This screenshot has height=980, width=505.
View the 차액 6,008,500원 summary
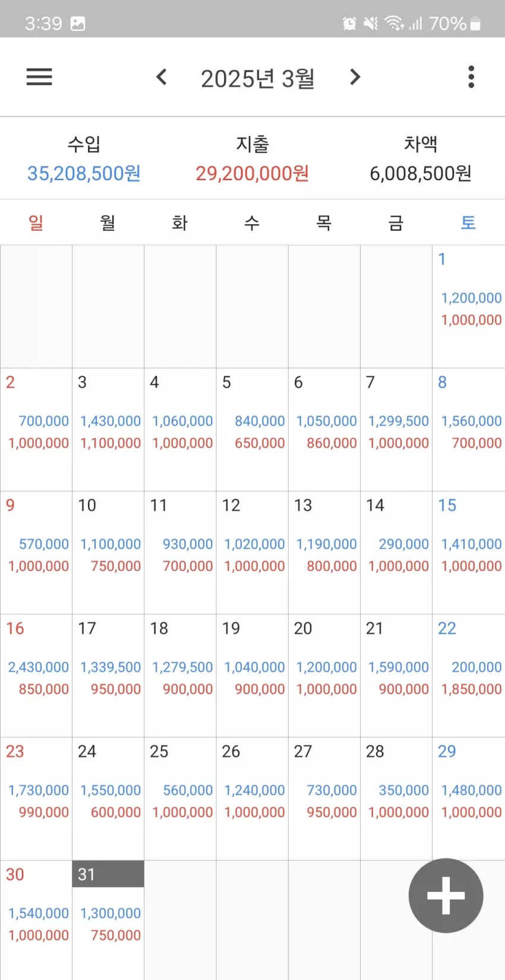click(x=421, y=159)
